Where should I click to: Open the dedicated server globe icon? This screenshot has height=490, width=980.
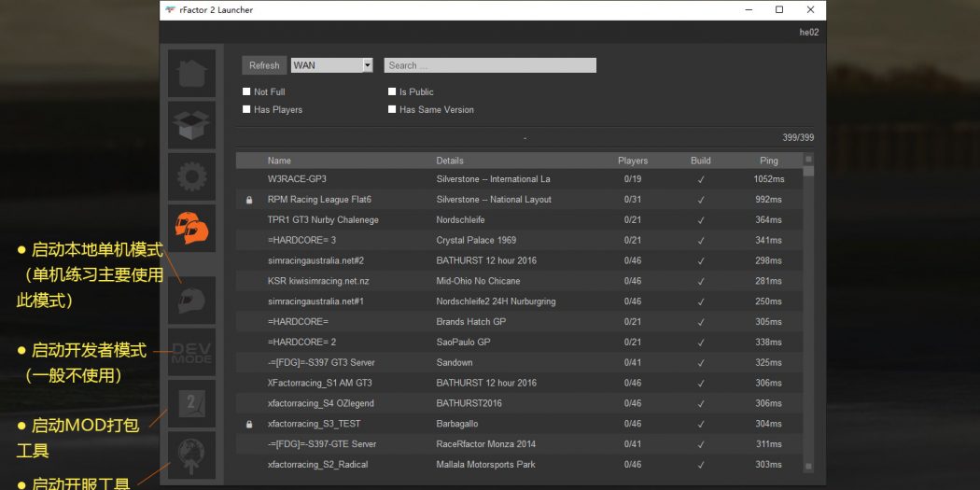point(192,455)
